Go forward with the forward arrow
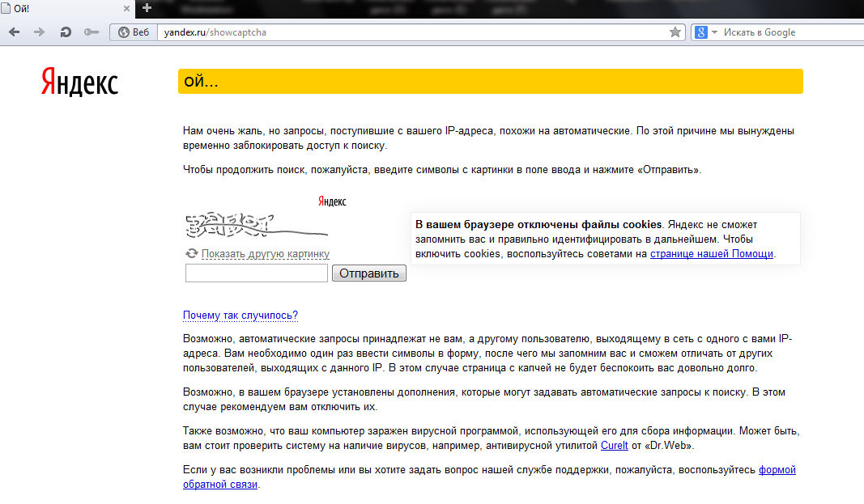This screenshot has height=504, width=864. point(39,32)
